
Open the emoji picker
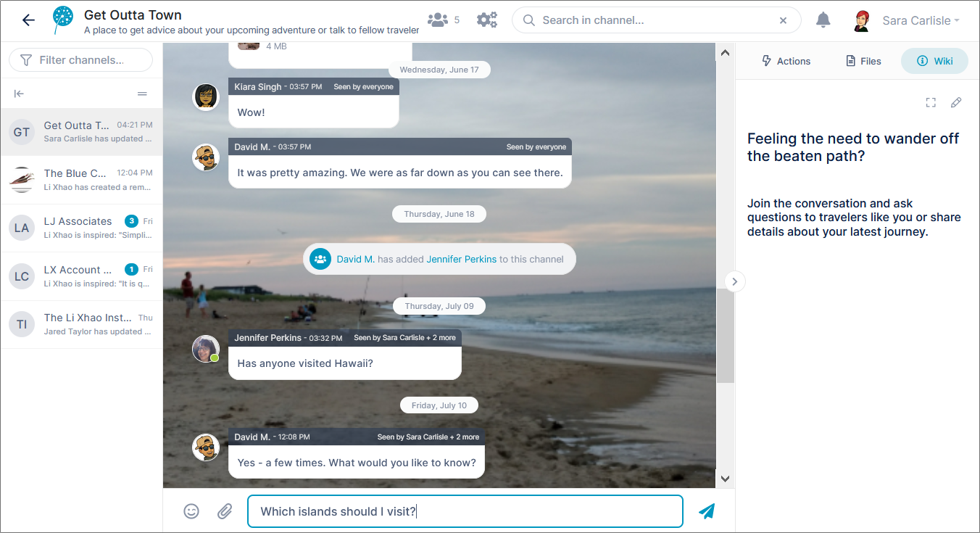(191, 511)
